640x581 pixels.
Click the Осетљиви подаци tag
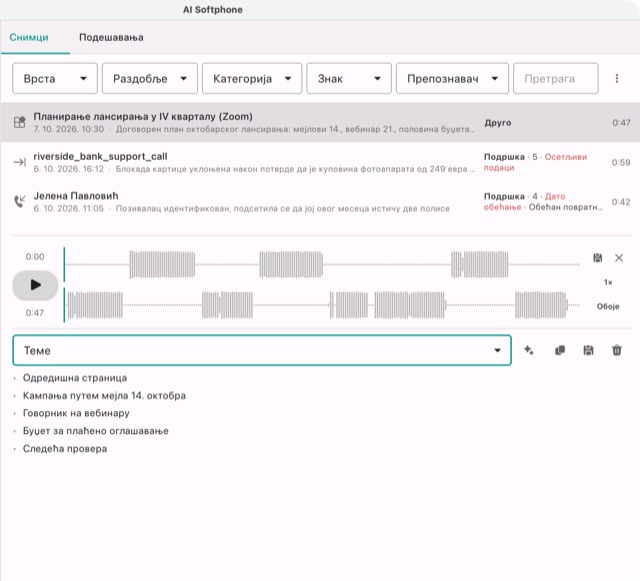(535, 162)
